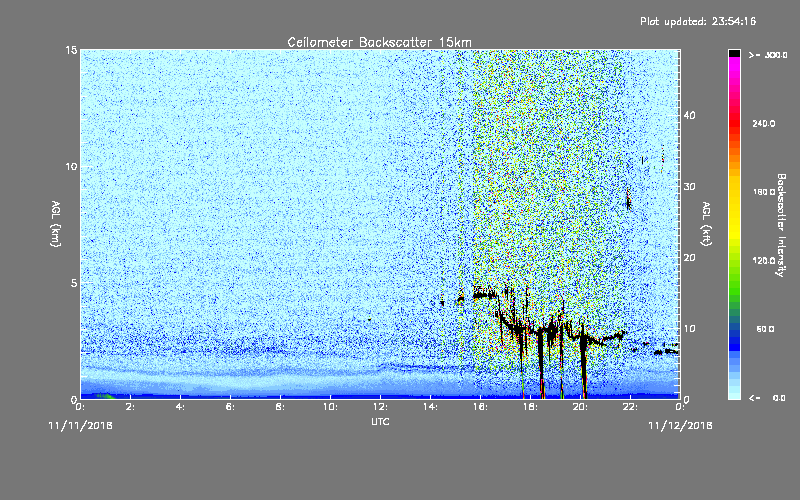800x500 pixels.
Task: Click the '11/12/2018' end date
Action: 680,426
